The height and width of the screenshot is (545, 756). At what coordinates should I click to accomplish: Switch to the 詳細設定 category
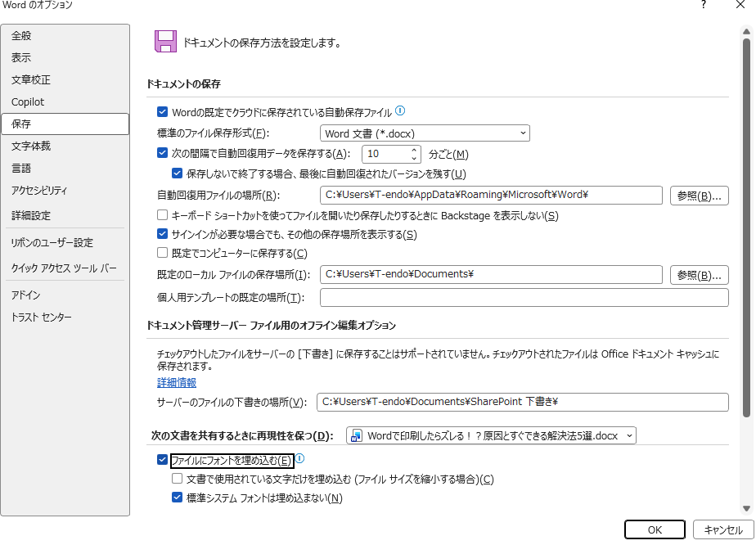coord(31,215)
